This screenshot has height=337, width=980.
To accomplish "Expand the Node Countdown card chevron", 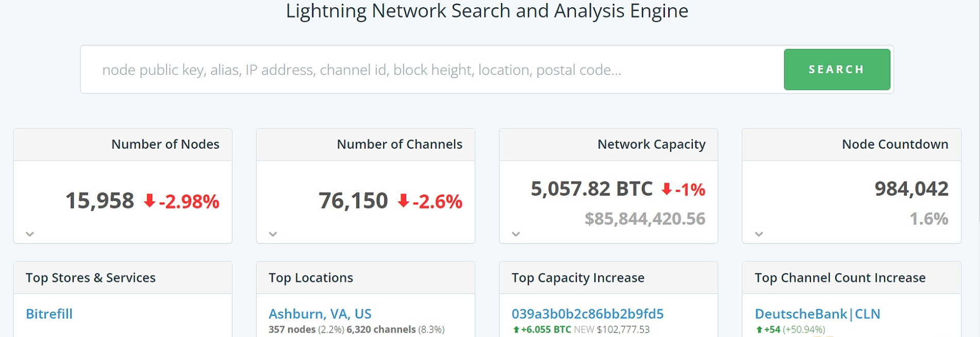I will pos(759,234).
